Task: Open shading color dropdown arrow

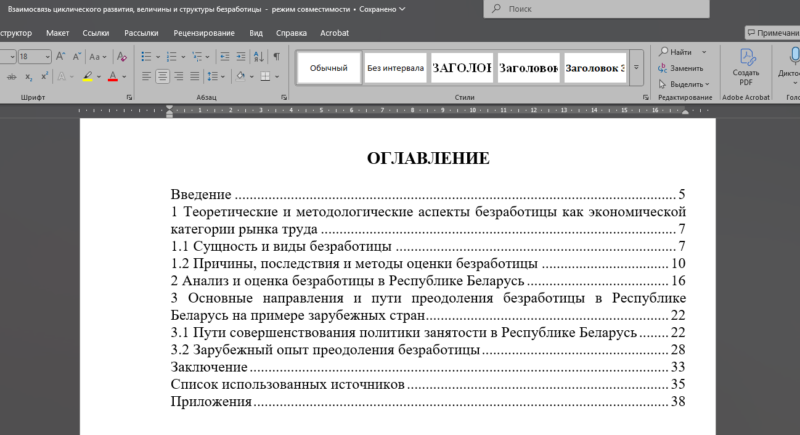Action: click(251, 77)
